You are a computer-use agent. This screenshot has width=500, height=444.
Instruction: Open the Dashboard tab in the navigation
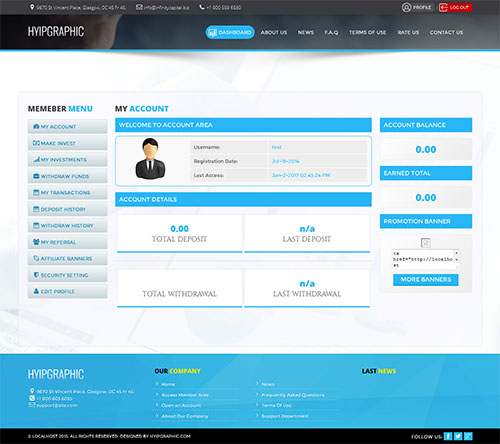click(230, 32)
